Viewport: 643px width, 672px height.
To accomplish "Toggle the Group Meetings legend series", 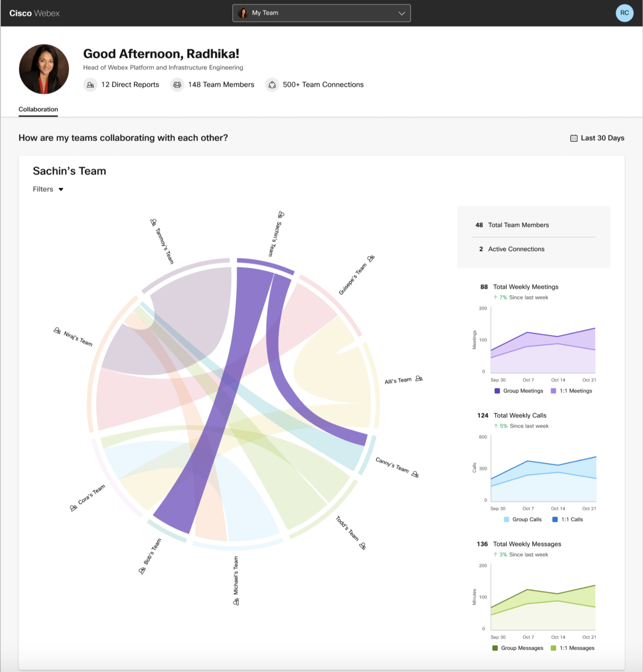I will [519, 391].
